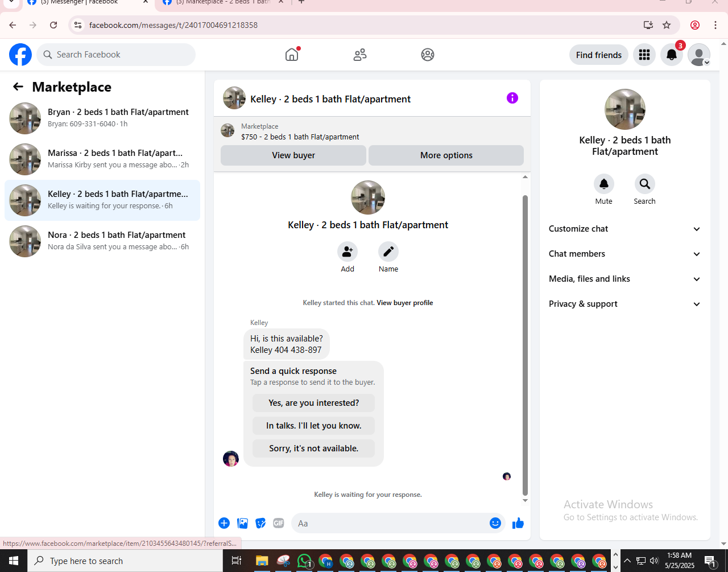728x572 pixels.
Task: Choose a sticker icon in composer
Action: click(x=260, y=523)
